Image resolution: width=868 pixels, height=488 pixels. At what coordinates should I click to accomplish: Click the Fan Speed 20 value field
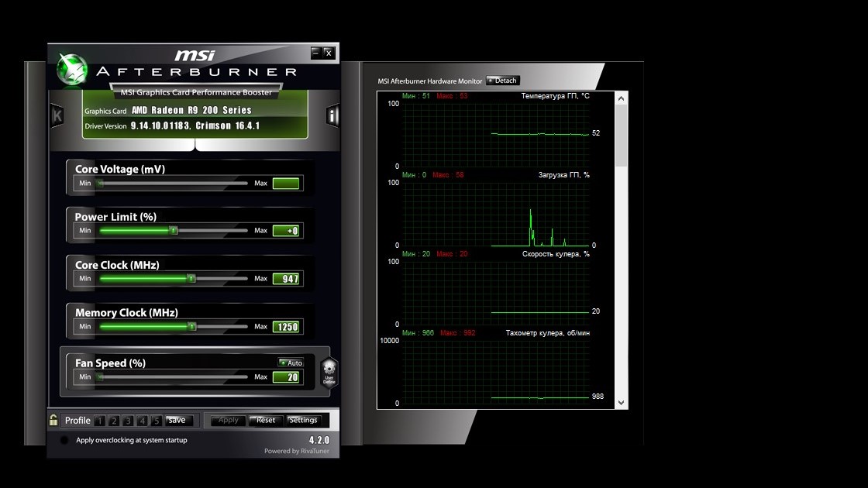[286, 377]
